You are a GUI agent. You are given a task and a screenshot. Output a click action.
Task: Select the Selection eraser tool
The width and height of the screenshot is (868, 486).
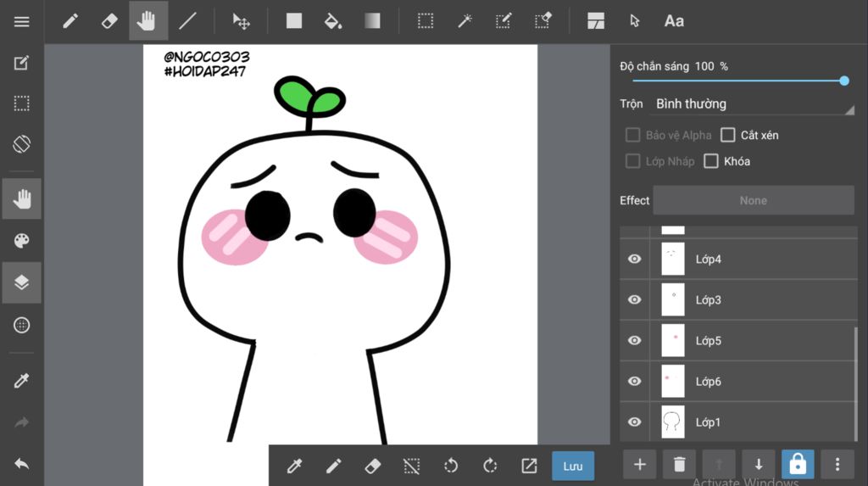542,21
